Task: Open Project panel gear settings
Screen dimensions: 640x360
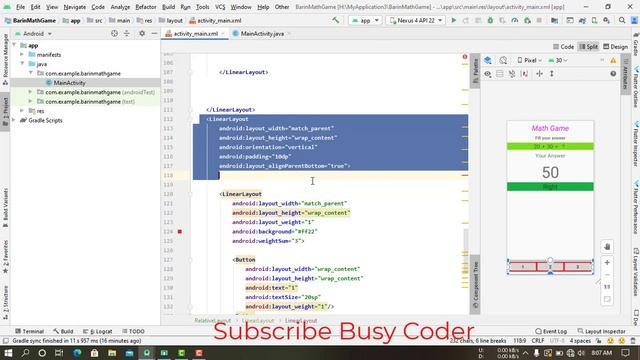Action: click(x=142, y=33)
